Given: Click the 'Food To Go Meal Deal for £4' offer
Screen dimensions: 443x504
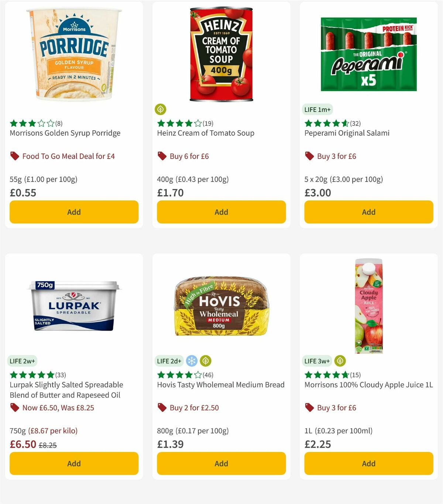Looking at the screenshot, I should [69, 156].
